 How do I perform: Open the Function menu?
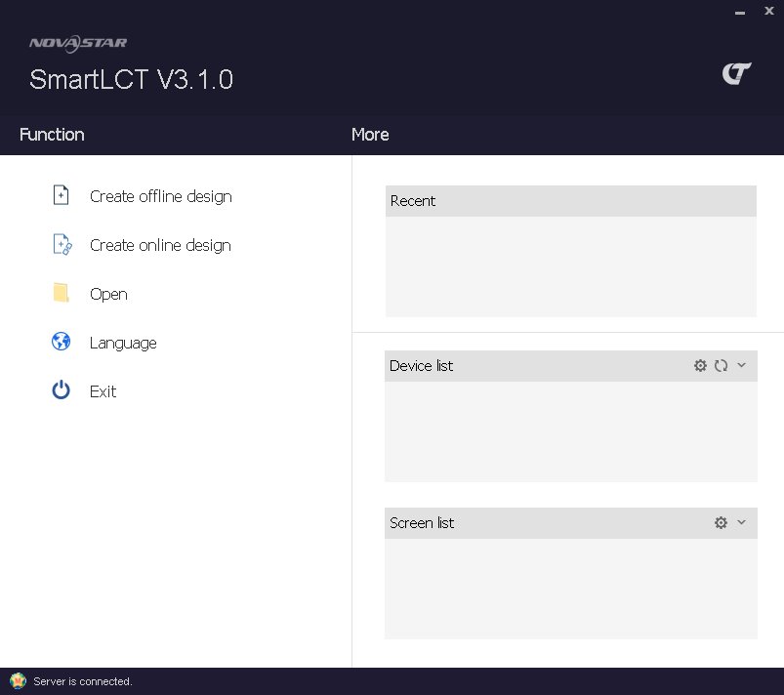[x=51, y=135]
